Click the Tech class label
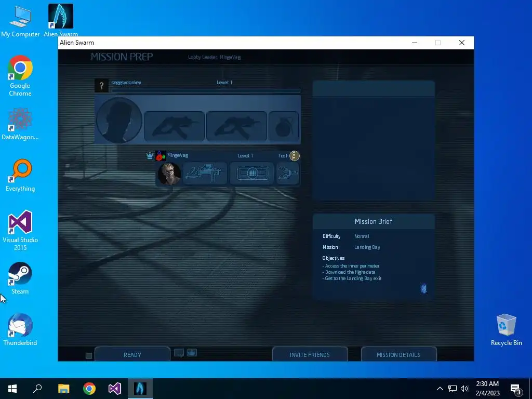 pyautogui.click(x=283, y=156)
